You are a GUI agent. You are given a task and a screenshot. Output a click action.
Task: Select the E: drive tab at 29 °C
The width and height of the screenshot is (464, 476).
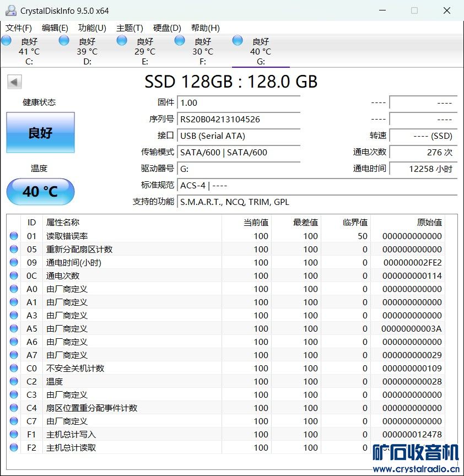145,51
